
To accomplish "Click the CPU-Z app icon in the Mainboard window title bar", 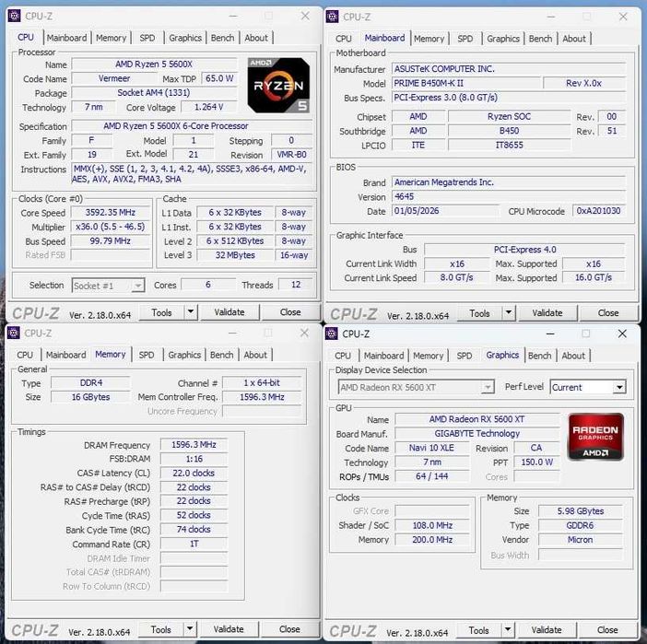I will point(332,17).
